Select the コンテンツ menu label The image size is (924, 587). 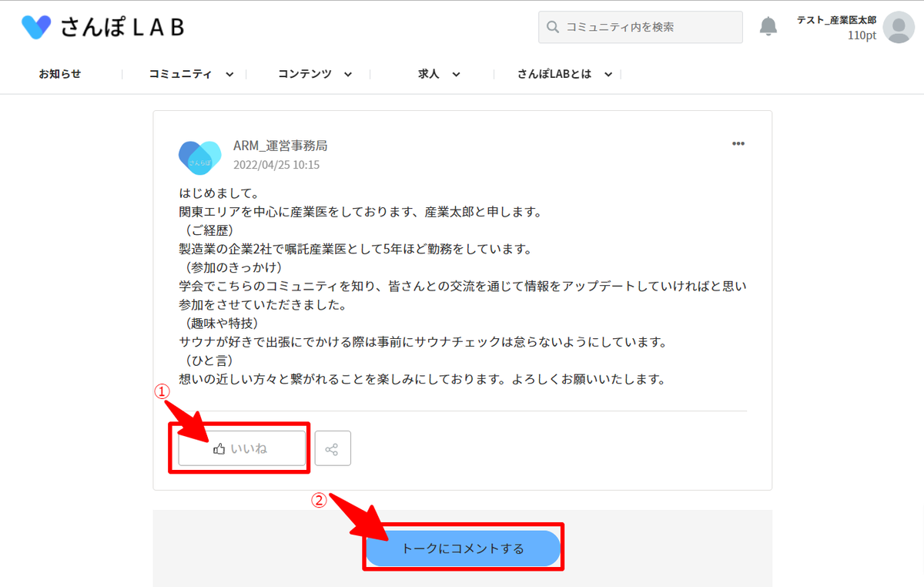(305, 74)
